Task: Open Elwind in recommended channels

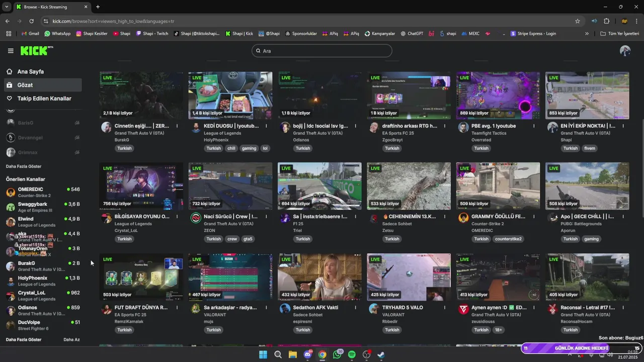Action: point(43,222)
